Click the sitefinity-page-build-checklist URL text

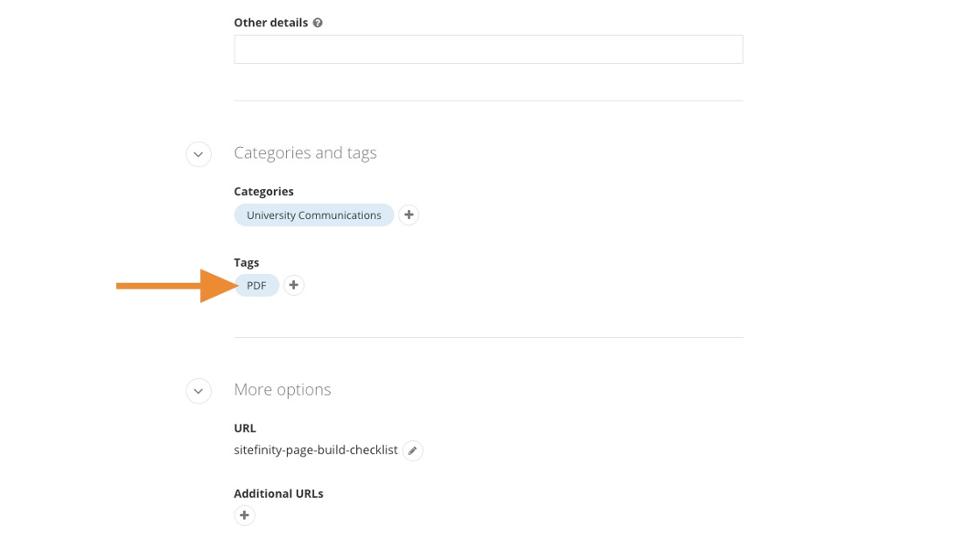coord(316,450)
